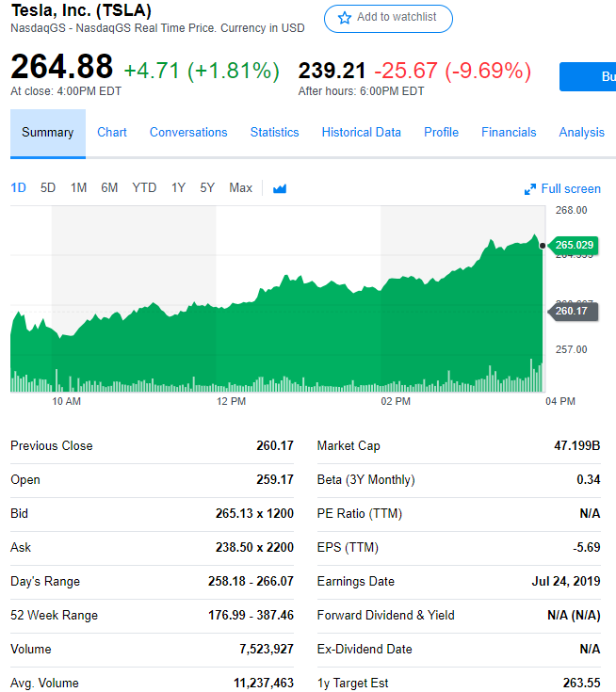
Task: Add Tesla to watchlist
Action: click(388, 19)
